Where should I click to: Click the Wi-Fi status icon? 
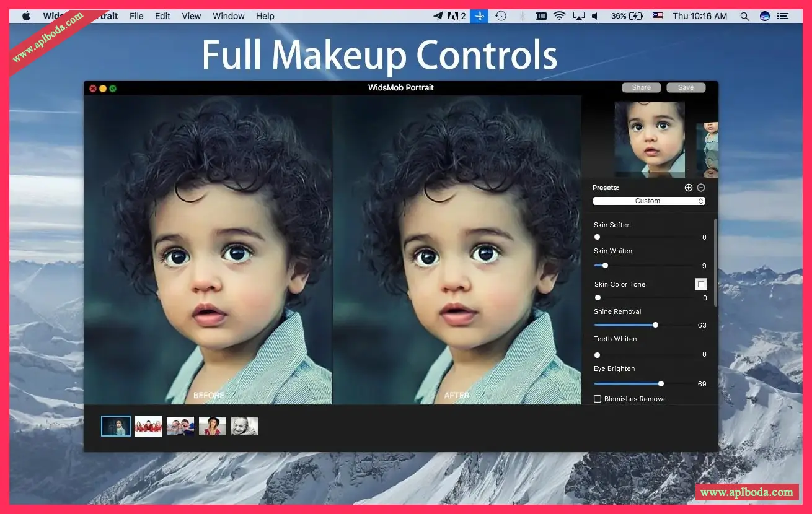click(559, 16)
